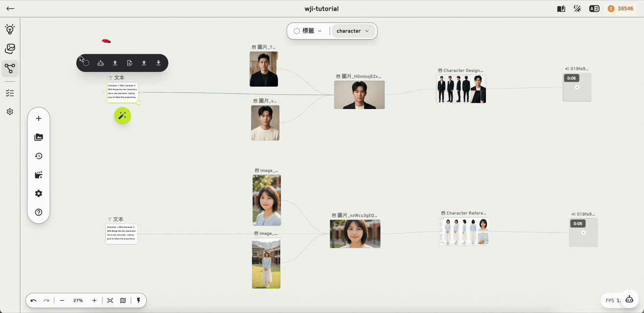Click the robot icon in dark node toolbar
This screenshot has width=644, height=313.
click(x=100, y=63)
